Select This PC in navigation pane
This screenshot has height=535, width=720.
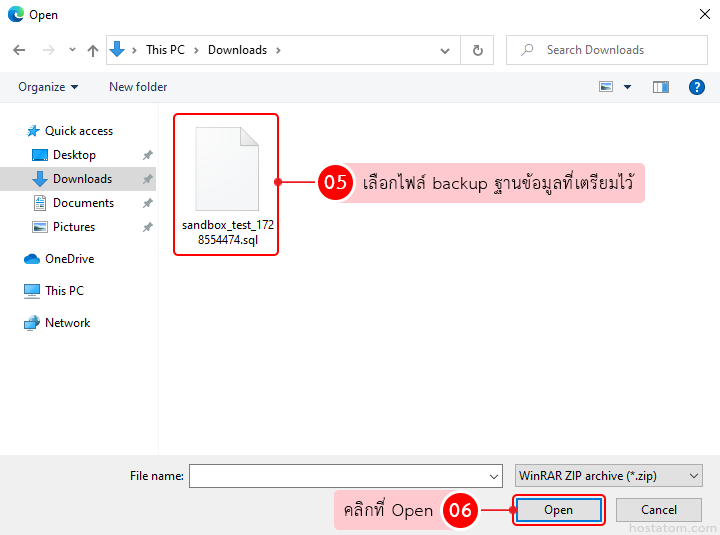(x=64, y=291)
